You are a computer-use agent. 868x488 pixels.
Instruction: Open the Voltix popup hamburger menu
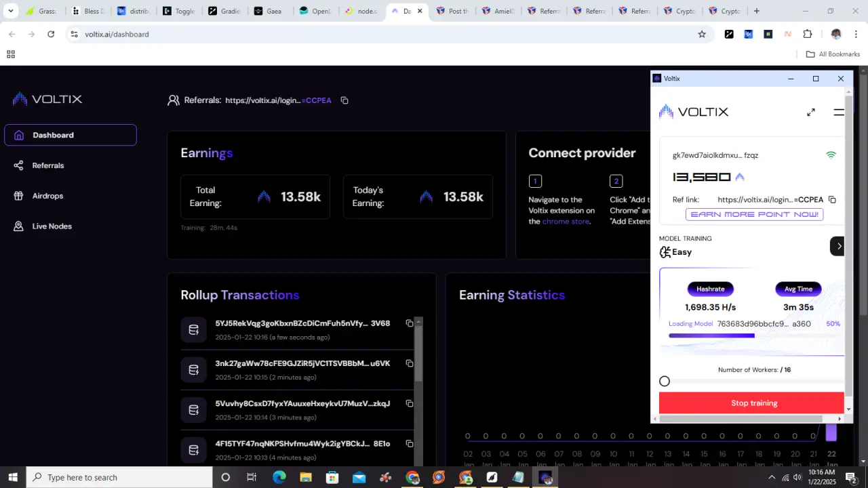(839, 113)
